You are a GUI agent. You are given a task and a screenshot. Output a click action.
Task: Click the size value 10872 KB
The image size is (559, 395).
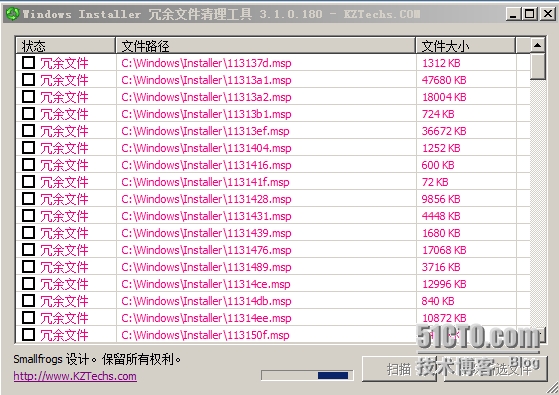pos(444,318)
